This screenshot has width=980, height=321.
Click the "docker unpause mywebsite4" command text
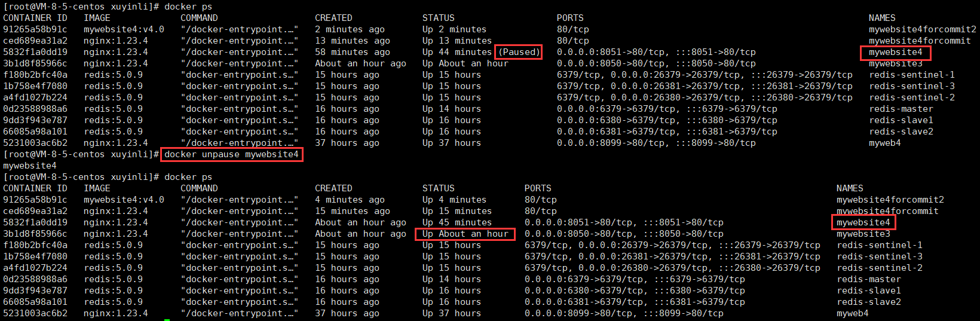[231, 154]
